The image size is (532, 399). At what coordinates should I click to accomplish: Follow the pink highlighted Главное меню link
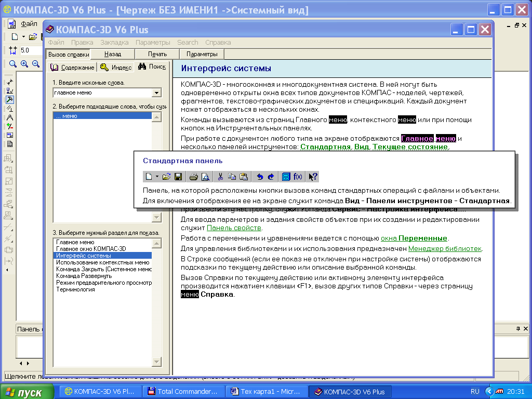(428, 138)
